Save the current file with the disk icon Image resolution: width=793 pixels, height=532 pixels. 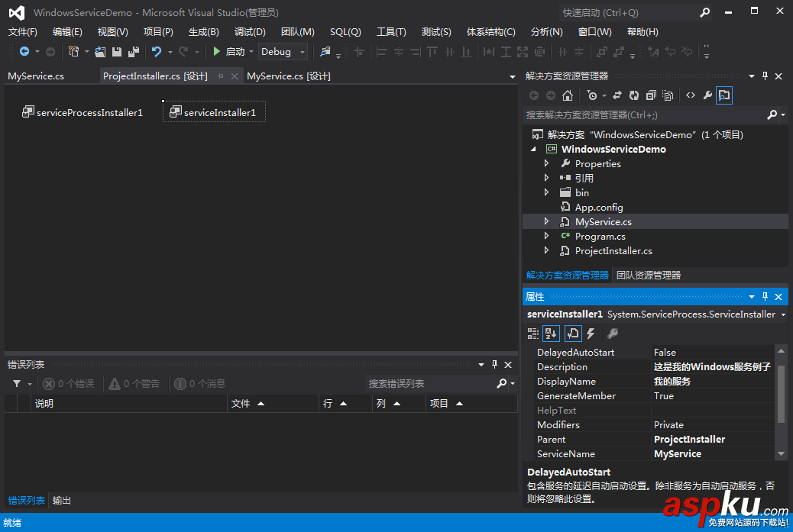pyautogui.click(x=117, y=52)
